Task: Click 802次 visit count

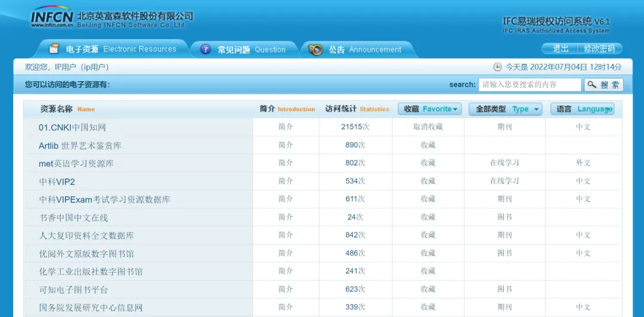Action: pos(355,163)
